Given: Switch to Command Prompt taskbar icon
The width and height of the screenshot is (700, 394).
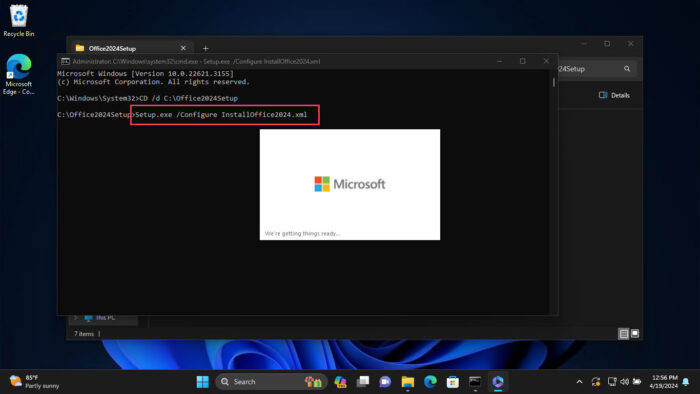Looking at the screenshot, I should (475, 382).
